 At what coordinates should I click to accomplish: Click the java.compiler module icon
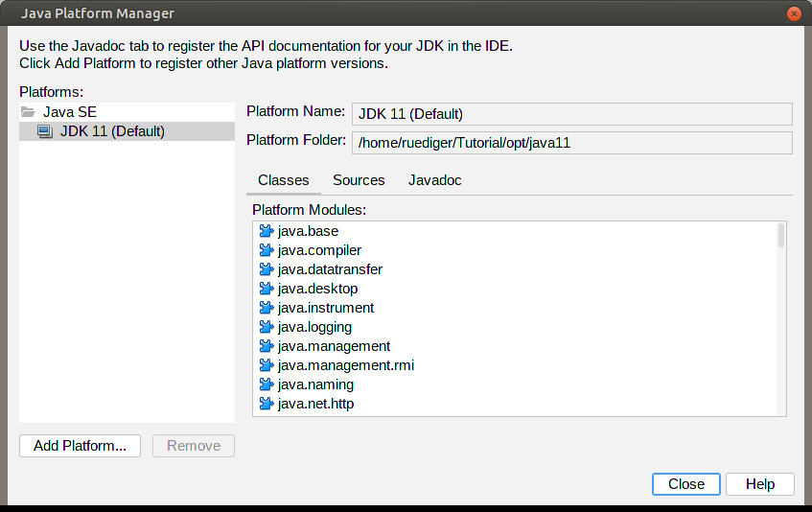tap(267, 250)
